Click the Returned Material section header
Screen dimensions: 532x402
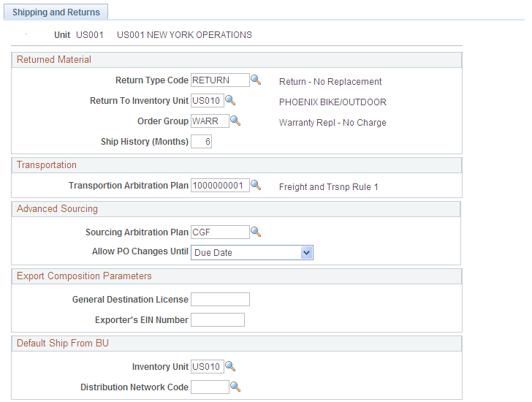[237, 60]
